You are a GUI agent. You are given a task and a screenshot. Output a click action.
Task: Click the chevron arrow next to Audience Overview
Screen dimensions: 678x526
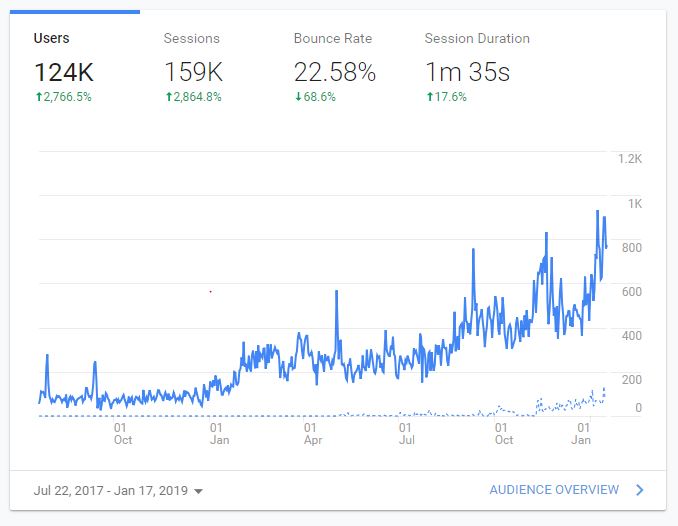tap(640, 490)
